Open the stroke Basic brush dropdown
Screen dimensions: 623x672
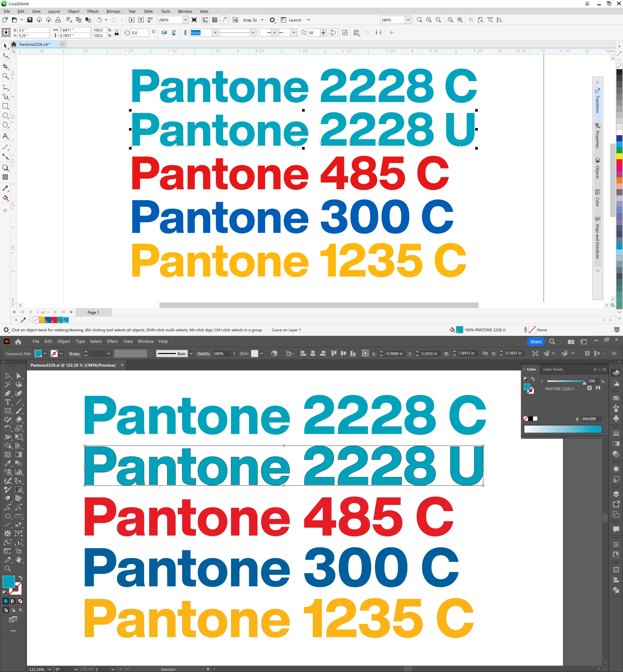pyautogui.click(x=191, y=353)
